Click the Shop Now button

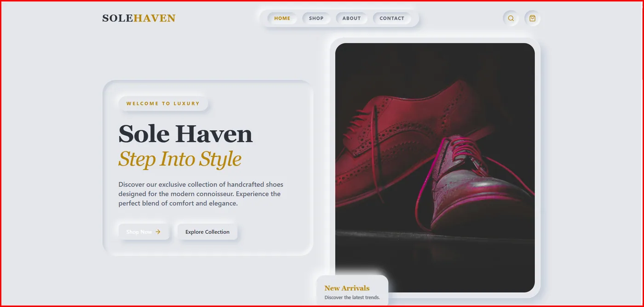144,232
